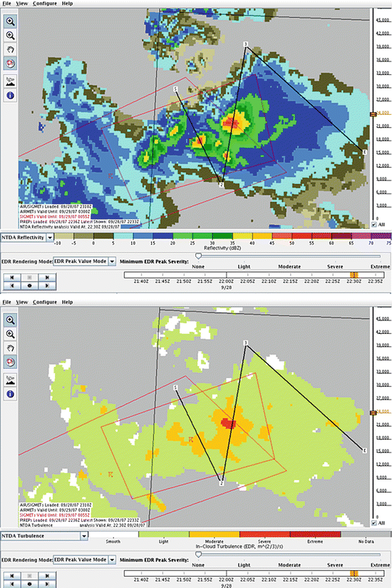This screenshot has height=588, width=392.
Task: Select zoom-in magnifier tool in Reflectivity window
Action: 10,21
